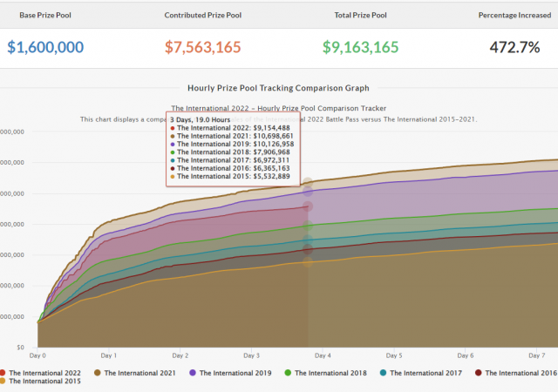Click the Day 2 x-axis label

point(179,355)
